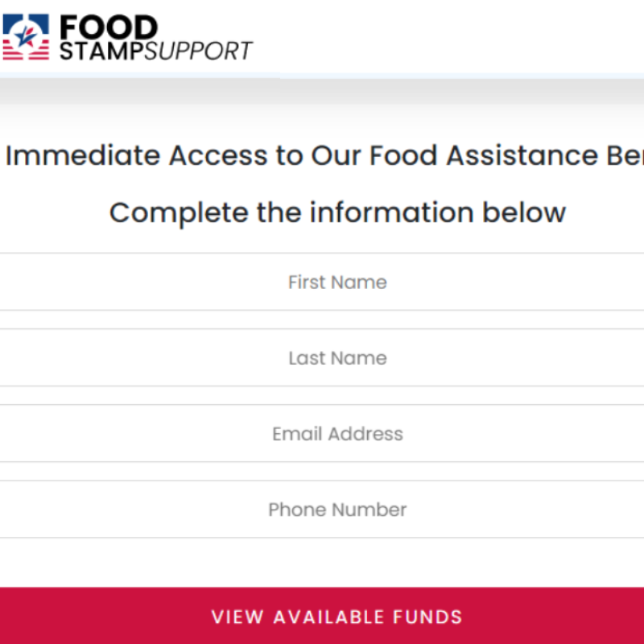Viewport: 644px width, 644px height.
Task: Click the STAMP word in the logo
Action: tap(101, 51)
